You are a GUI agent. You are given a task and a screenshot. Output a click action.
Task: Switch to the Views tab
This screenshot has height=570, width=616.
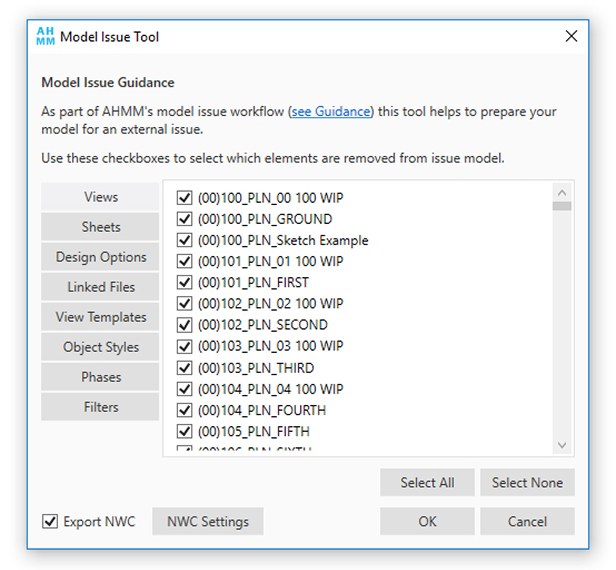click(100, 197)
